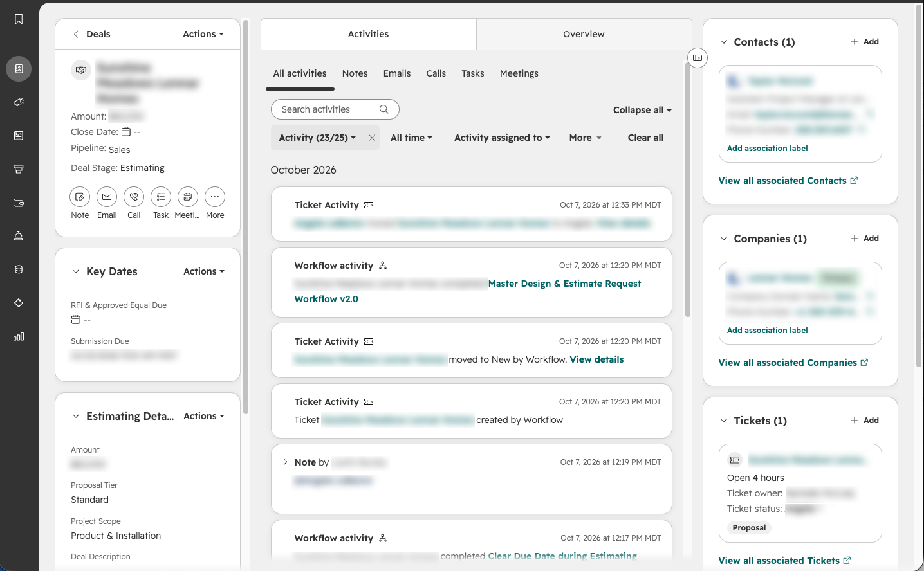Click the Close Date calendar icon
Screen dimensions: 924x571
(126, 132)
